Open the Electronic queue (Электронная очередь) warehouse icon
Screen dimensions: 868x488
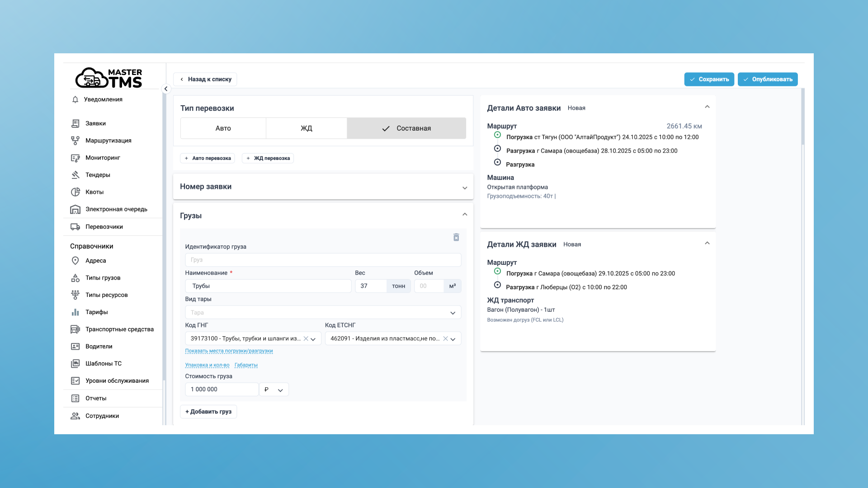click(x=75, y=209)
